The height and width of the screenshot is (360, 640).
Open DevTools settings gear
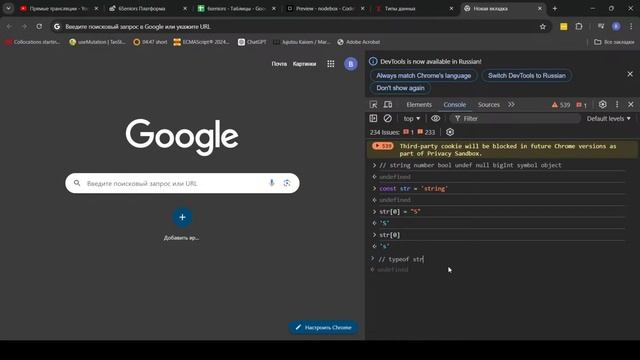(602, 104)
